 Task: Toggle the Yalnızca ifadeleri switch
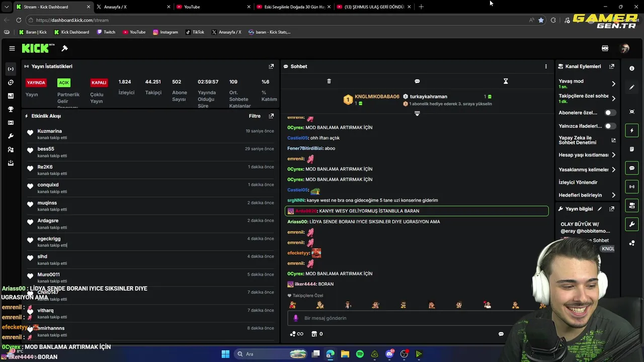tap(610, 126)
